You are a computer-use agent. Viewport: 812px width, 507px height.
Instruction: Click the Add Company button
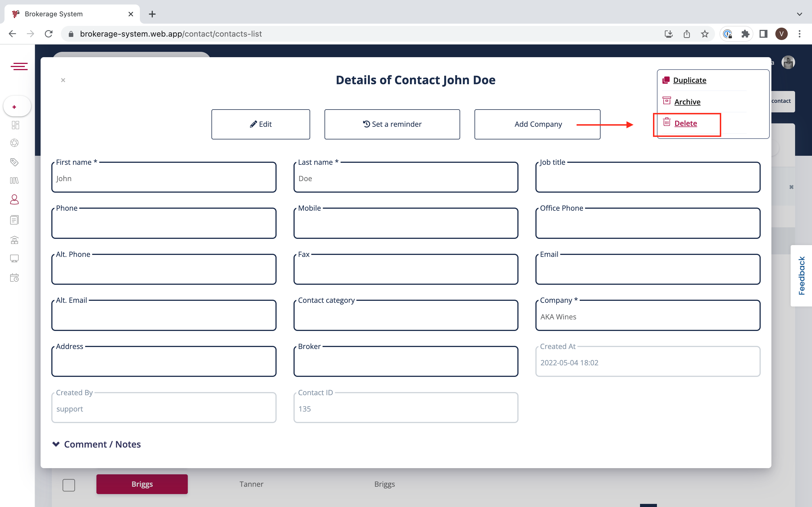(537, 124)
